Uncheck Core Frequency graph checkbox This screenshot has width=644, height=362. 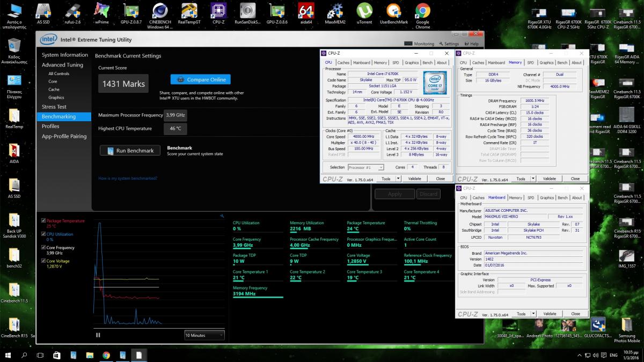pyautogui.click(x=44, y=248)
